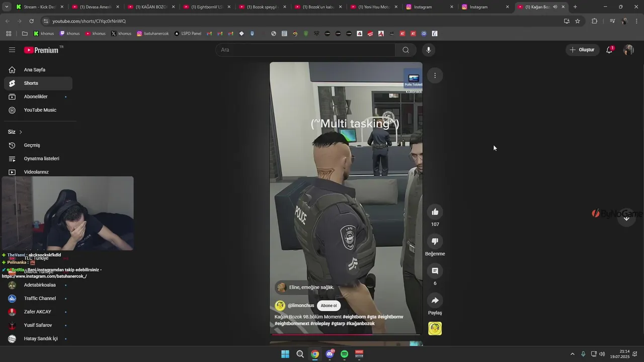Open Videolarınız in the sidebar
Viewport: 644px width, 362px height.
click(38, 172)
